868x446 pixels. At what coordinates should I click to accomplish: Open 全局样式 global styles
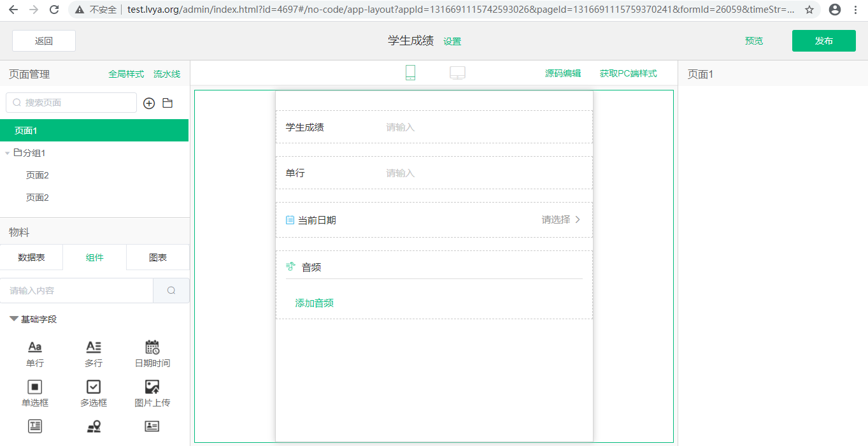pyautogui.click(x=126, y=74)
